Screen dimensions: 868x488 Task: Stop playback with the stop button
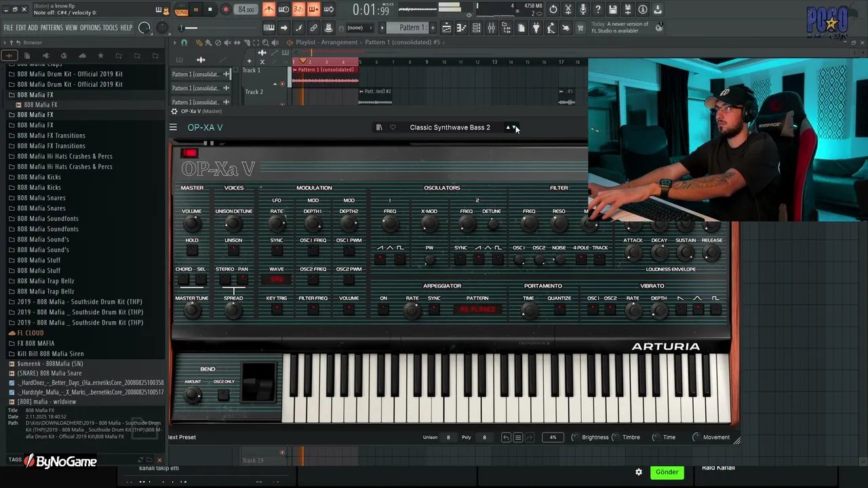tap(210, 9)
